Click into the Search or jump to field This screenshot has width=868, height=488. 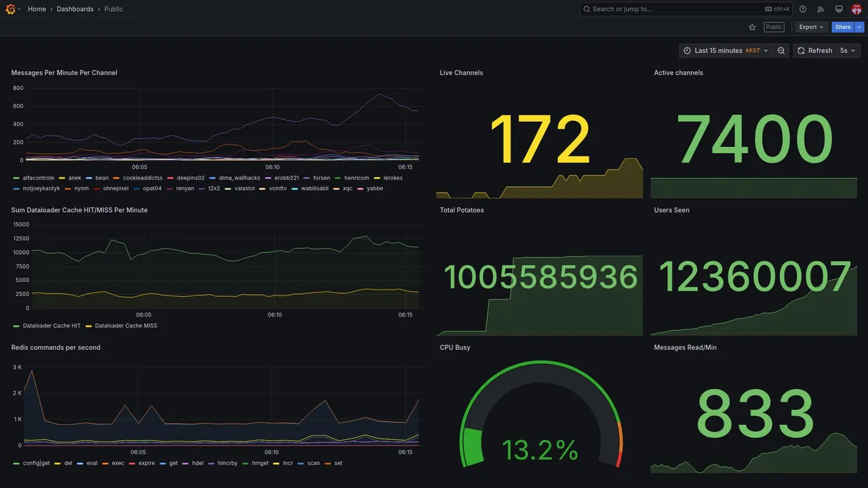pos(686,9)
